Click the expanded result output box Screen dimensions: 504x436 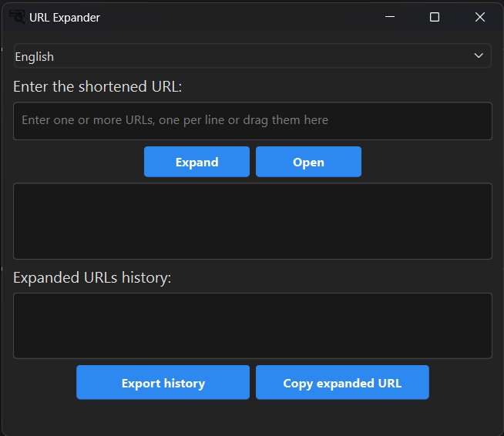(252, 221)
